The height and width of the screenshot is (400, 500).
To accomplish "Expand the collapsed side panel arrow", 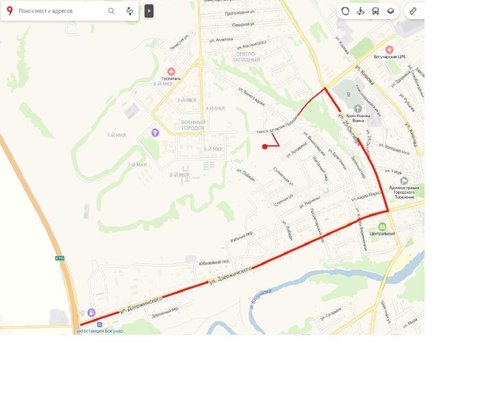I will click(x=149, y=11).
